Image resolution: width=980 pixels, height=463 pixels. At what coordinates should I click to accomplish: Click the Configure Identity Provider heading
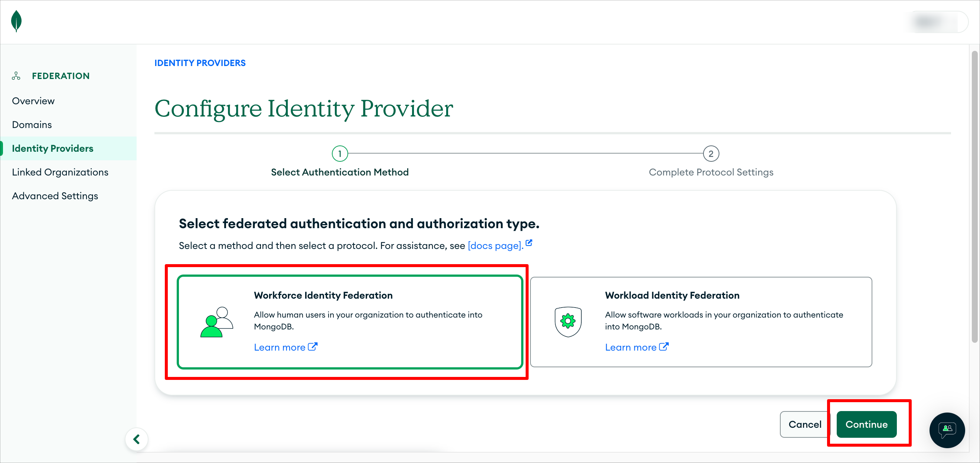(x=304, y=109)
